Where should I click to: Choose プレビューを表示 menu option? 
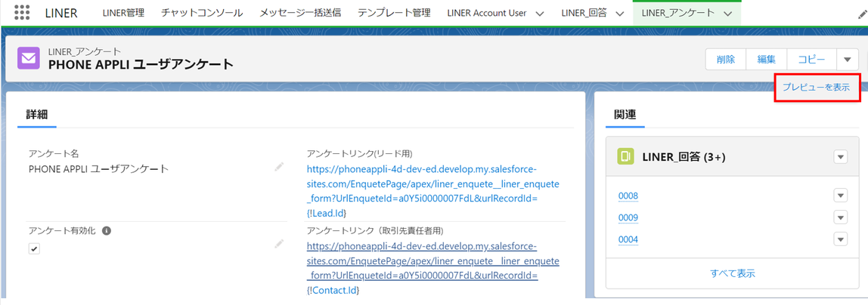pyautogui.click(x=817, y=88)
